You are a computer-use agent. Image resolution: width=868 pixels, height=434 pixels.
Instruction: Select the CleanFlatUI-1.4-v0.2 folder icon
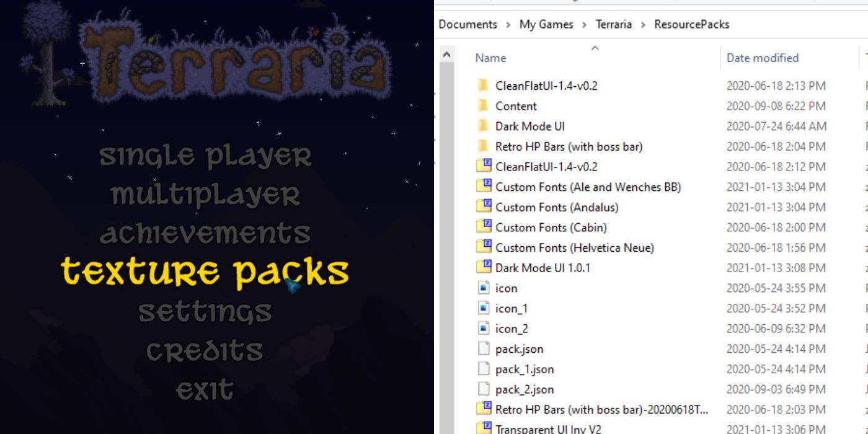pos(484,85)
